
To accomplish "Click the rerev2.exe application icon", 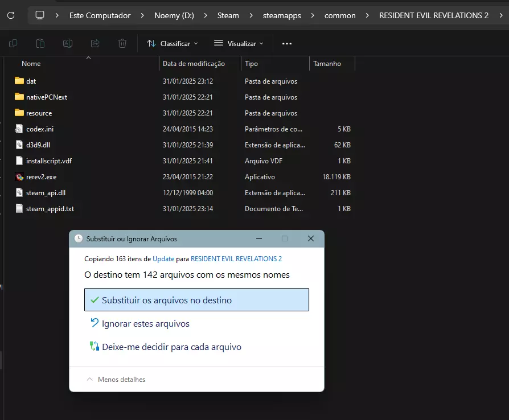I will pyautogui.click(x=19, y=176).
